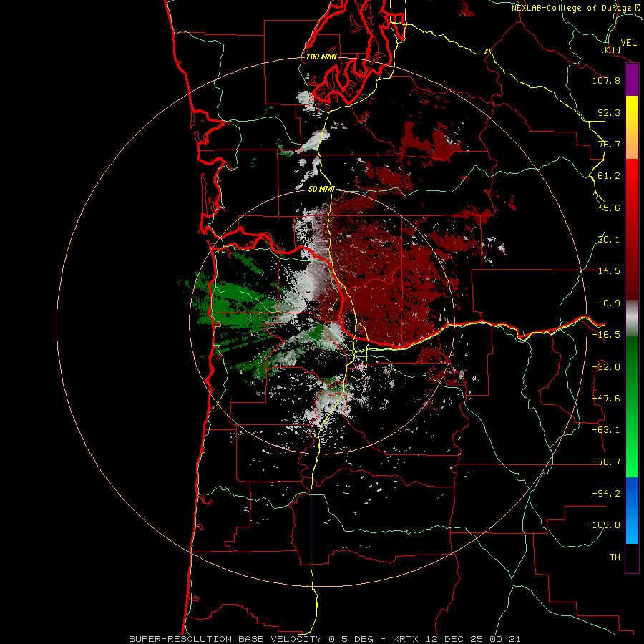Click the [KT] units label
This screenshot has height=644, width=644.
611,49
